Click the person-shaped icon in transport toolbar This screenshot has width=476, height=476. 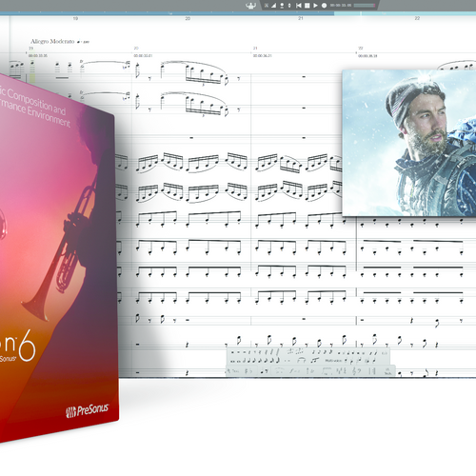[x=282, y=6]
